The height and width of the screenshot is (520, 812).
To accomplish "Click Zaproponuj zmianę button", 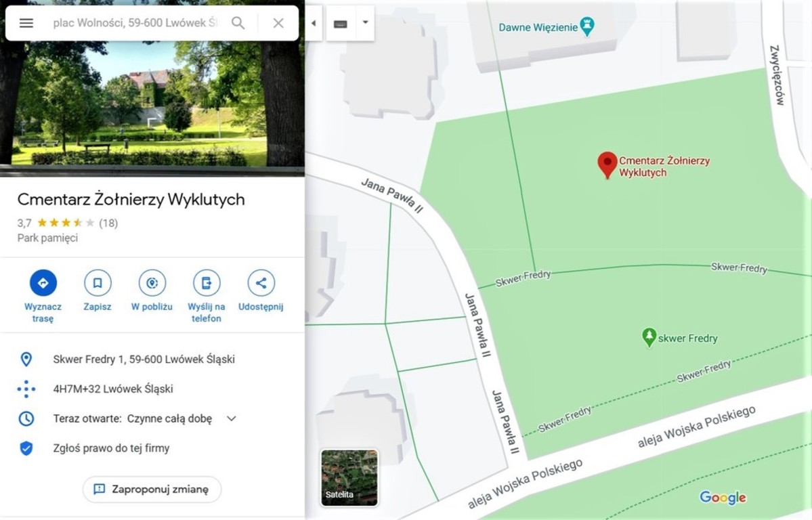I will pos(152,490).
